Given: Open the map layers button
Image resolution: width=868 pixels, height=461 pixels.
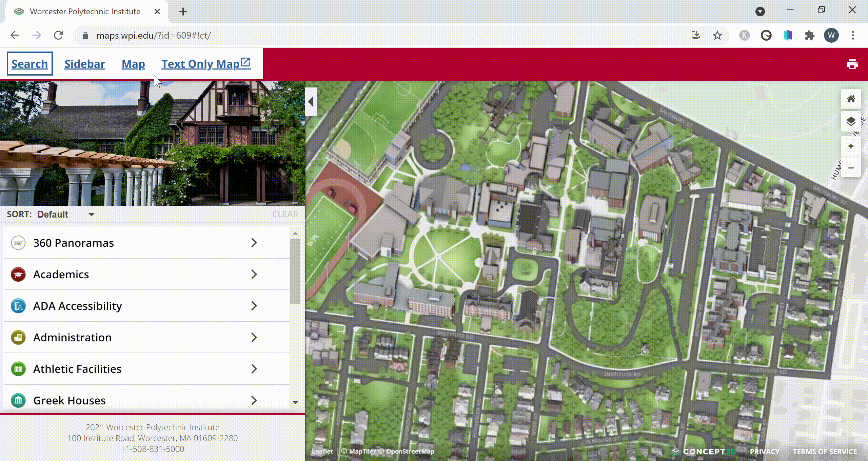Looking at the screenshot, I should (x=851, y=121).
